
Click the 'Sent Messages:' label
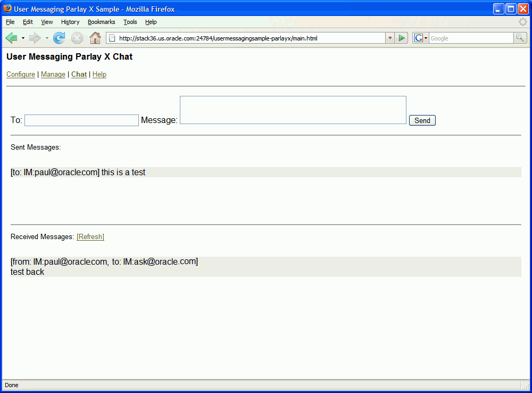coord(36,147)
